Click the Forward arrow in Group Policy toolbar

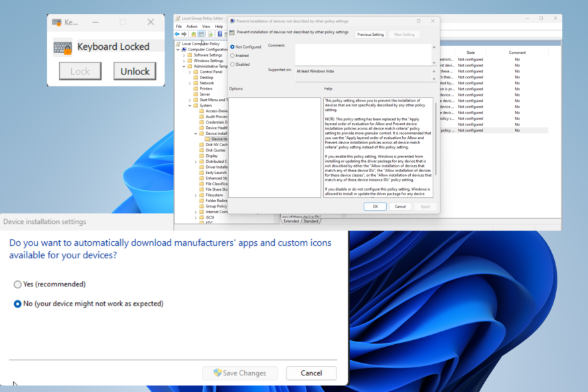click(x=184, y=34)
